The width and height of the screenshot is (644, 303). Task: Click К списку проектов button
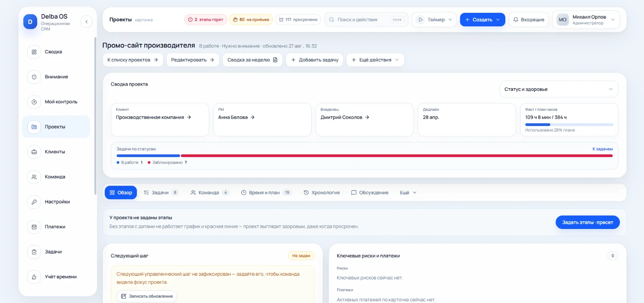point(133,60)
